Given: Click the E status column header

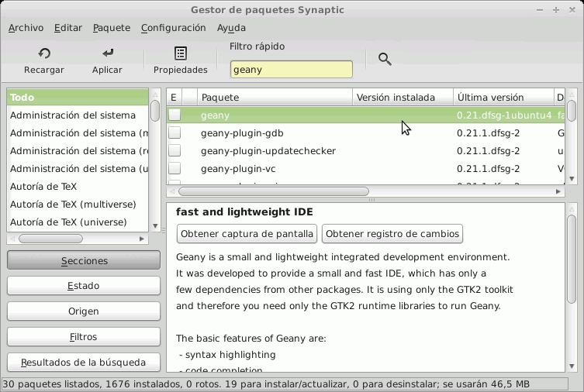Looking at the screenshot, I should coord(174,98).
